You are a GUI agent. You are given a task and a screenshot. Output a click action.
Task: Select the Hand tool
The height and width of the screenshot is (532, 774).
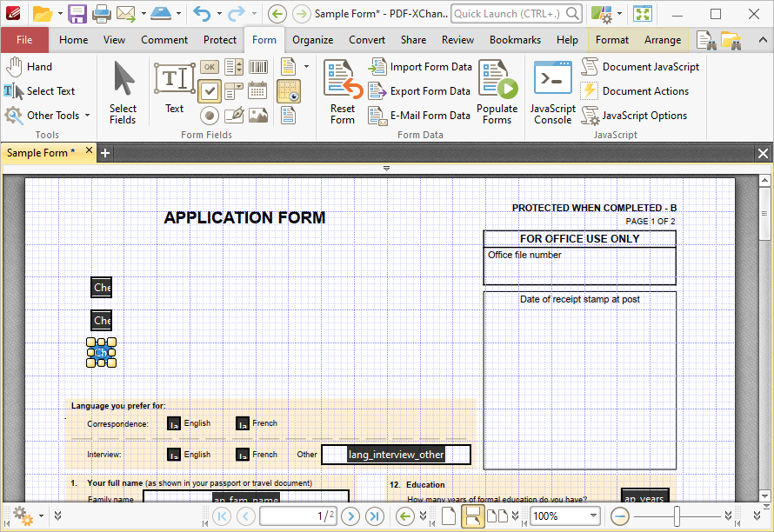29,67
